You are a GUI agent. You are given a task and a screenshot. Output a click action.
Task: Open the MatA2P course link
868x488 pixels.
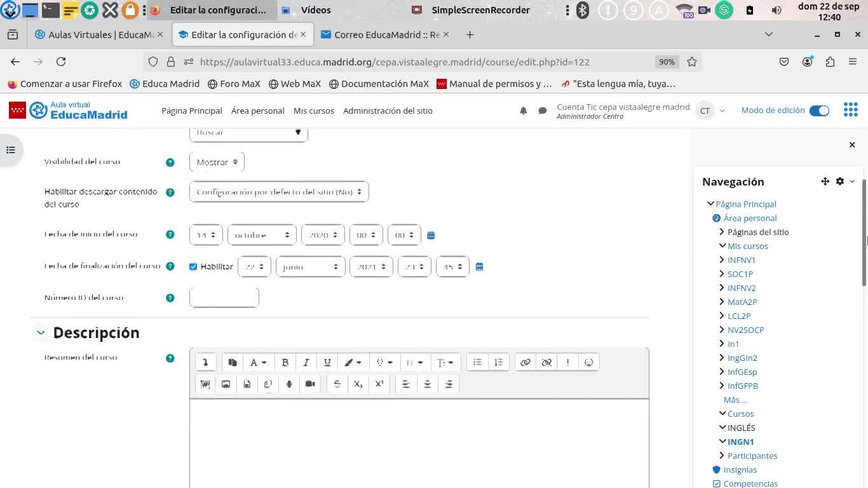742,302
